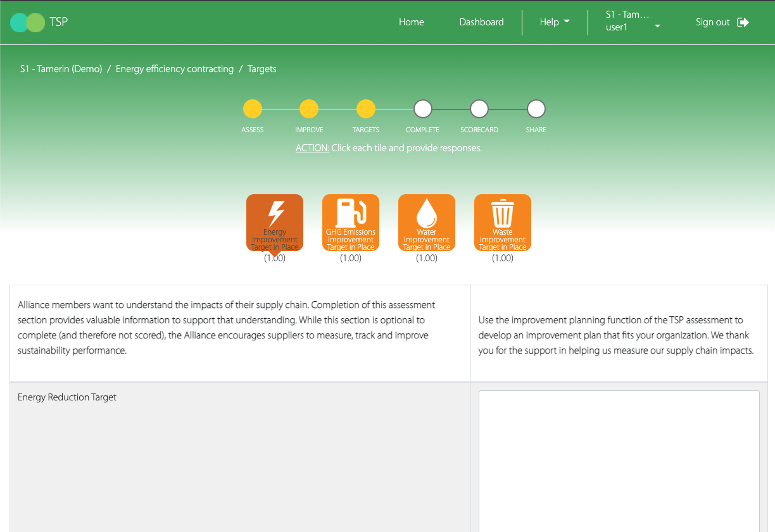Open the GHG Emissions Improvement Target tile
The height and width of the screenshot is (532, 775).
351,222
